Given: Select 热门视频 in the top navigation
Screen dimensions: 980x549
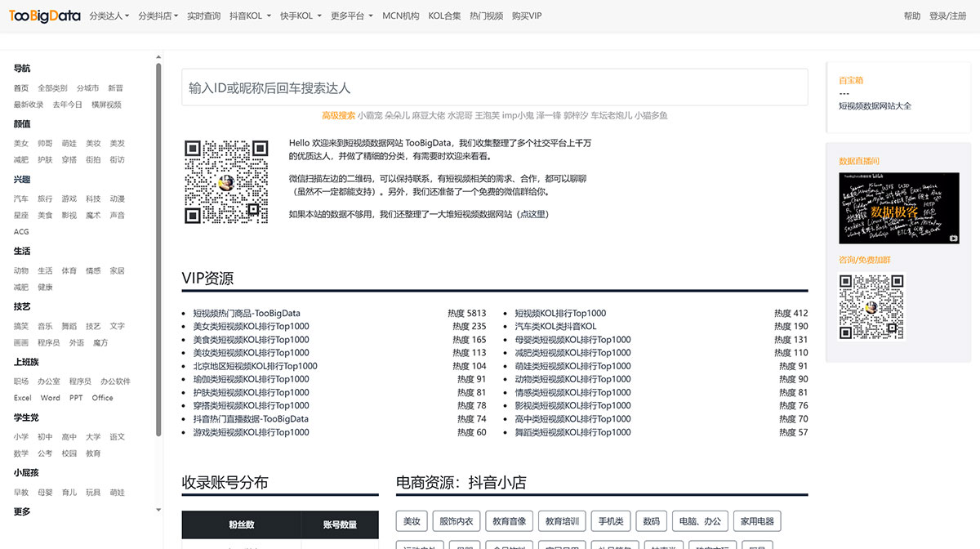Looking at the screenshot, I should pos(489,15).
